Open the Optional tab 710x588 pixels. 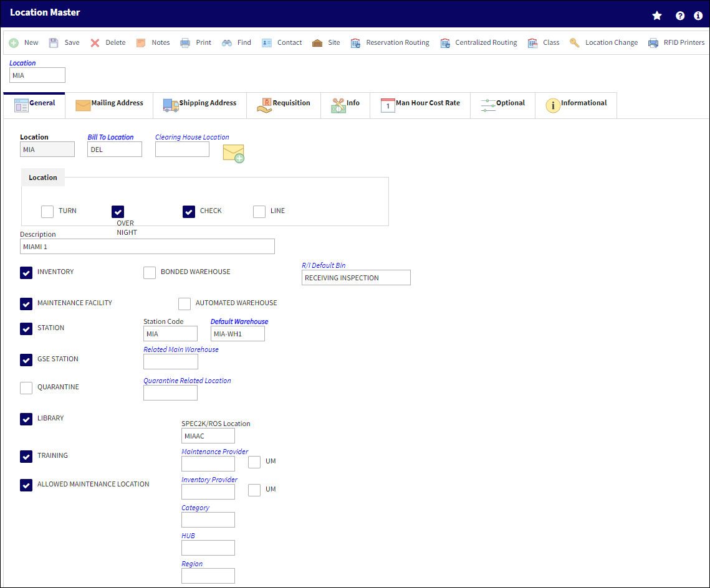(x=502, y=105)
